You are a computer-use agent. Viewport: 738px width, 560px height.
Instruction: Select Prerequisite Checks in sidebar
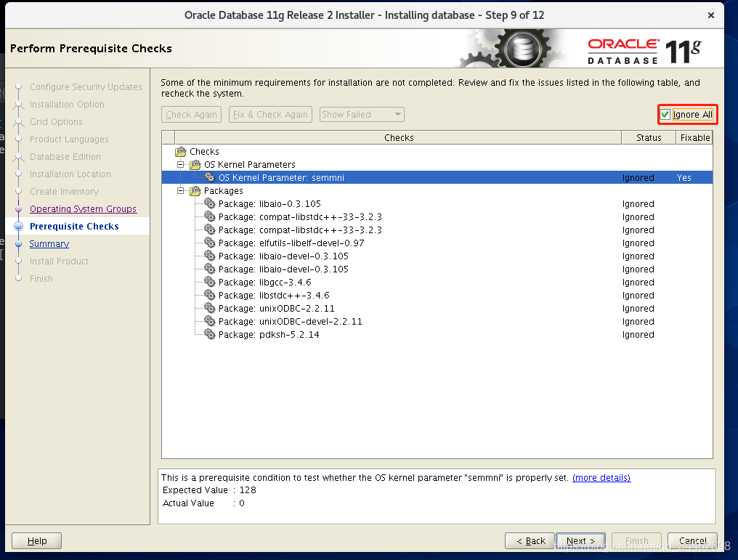(74, 227)
